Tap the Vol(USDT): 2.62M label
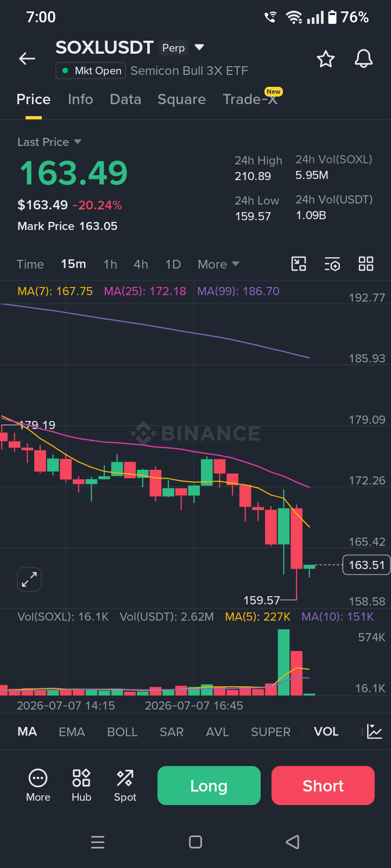The width and height of the screenshot is (391, 868). [x=167, y=617]
